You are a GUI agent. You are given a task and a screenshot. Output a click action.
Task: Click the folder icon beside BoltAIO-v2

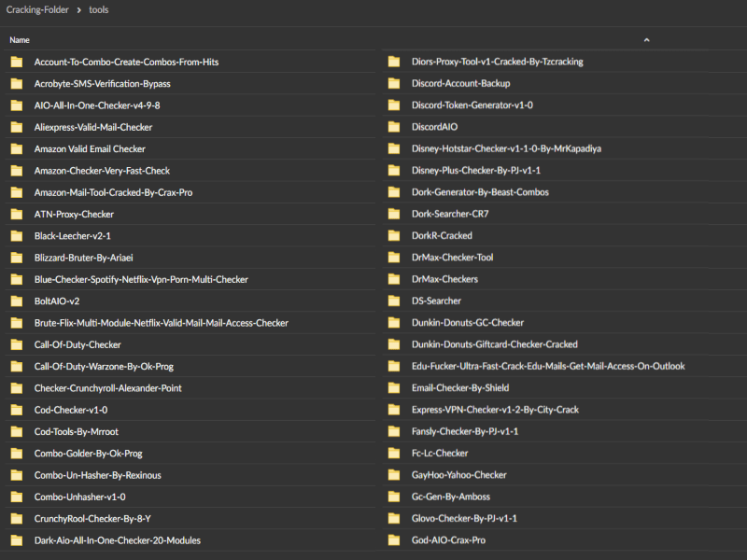pyautogui.click(x=16, y=301)
